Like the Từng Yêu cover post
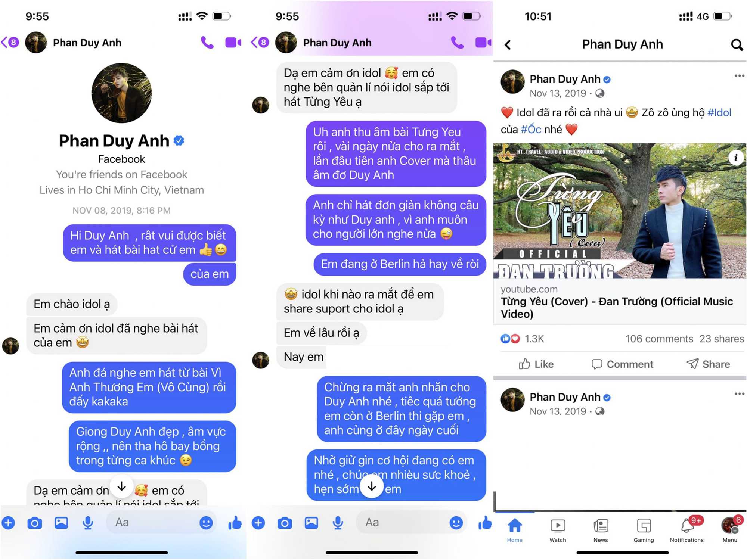 point(536,364)
